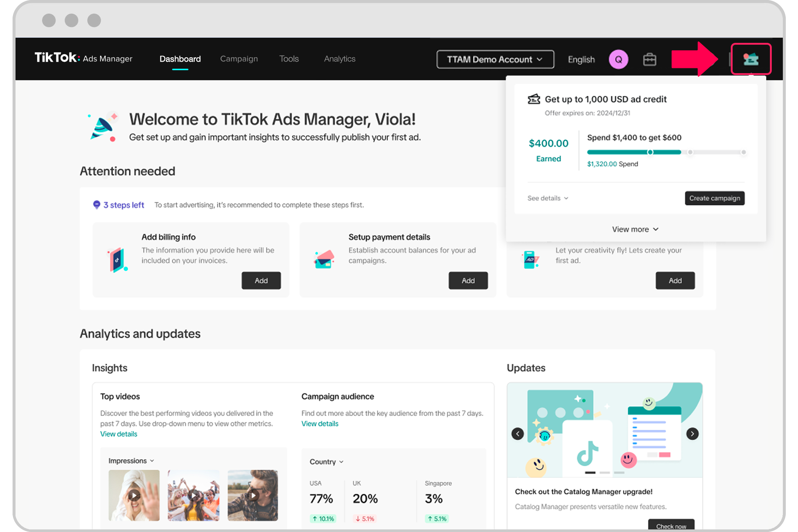Click the lightbulb 3 steps left icon
The height and width of the screenshot is (532, 798).
click(x=96, y=205)
